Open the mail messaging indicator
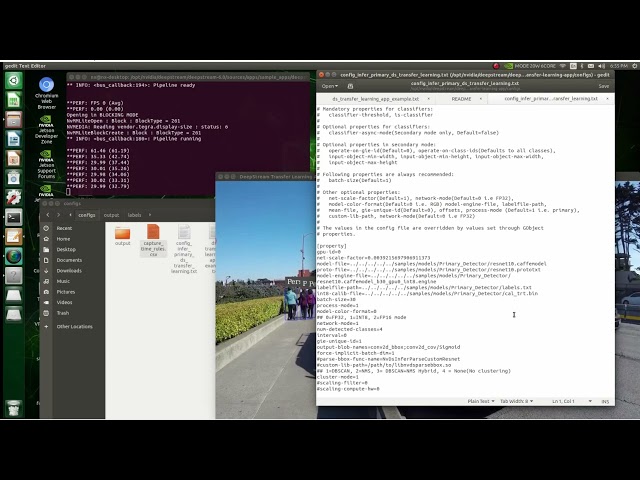The width and height of the screenshot is (640, 480). (591, 66)
